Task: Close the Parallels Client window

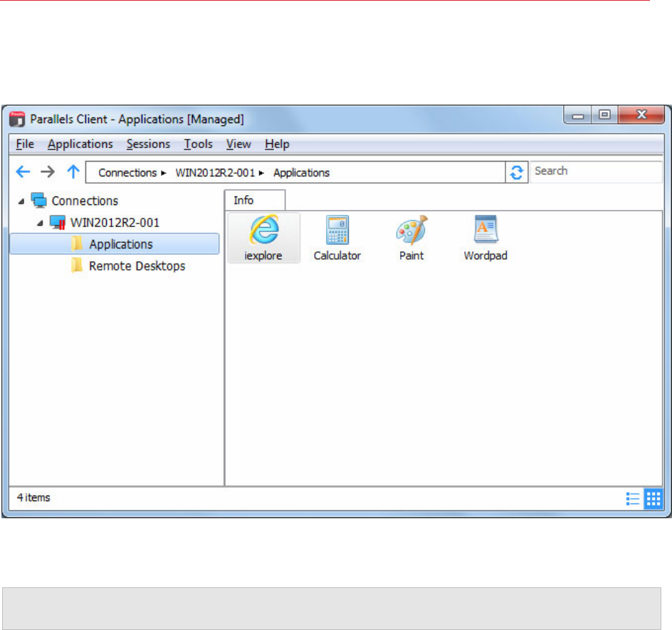Action: click(641, 115)
